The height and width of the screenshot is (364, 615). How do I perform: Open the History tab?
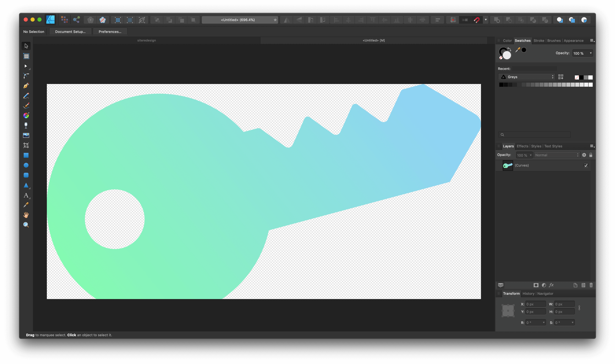tap(528, 293)
